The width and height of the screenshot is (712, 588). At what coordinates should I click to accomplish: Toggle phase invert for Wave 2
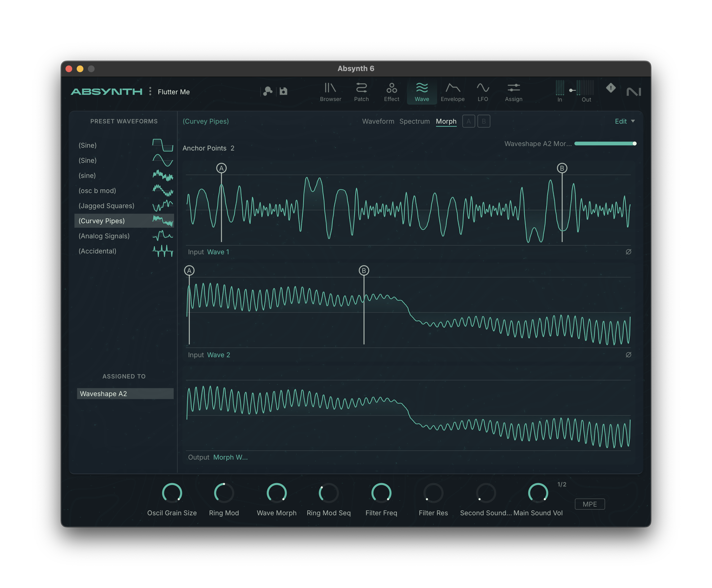pyautogui.click(x=628, y=355)
